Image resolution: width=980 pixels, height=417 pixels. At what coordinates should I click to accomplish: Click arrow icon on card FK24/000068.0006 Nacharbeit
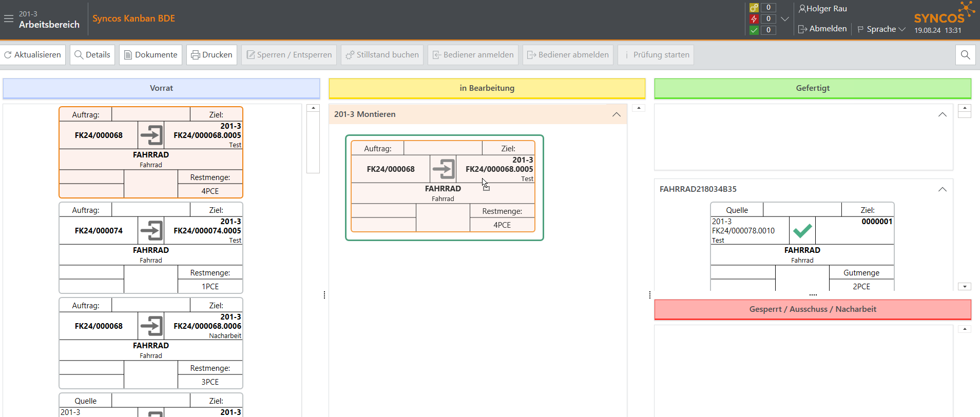pos(151,326)
